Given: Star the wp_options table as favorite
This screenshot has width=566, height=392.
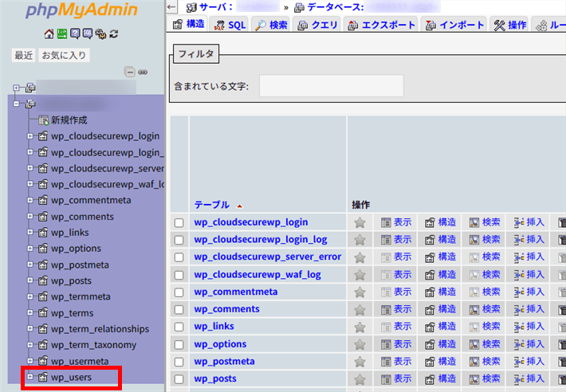Looking at the screenshot, I should (x=360, y=344).
